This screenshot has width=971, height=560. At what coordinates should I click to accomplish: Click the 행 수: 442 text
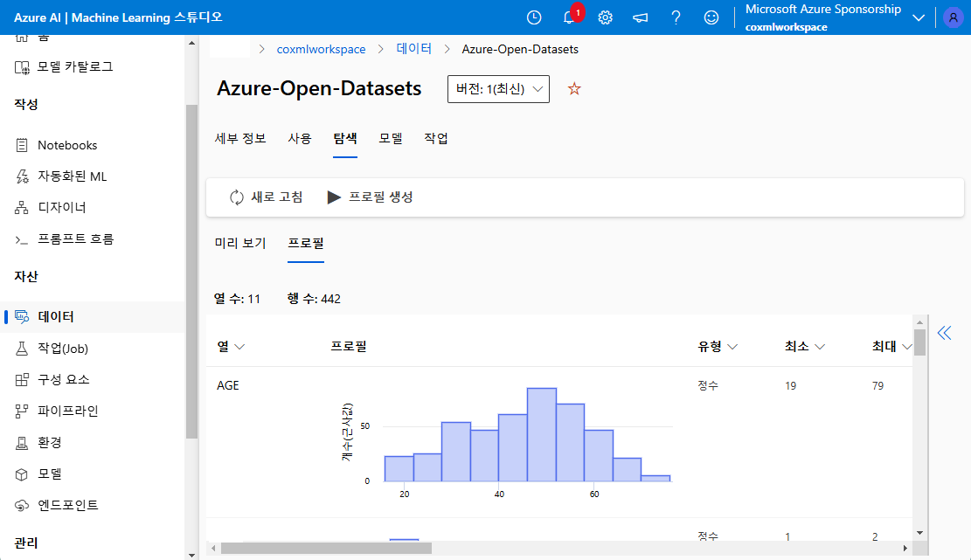click(314, 299)
